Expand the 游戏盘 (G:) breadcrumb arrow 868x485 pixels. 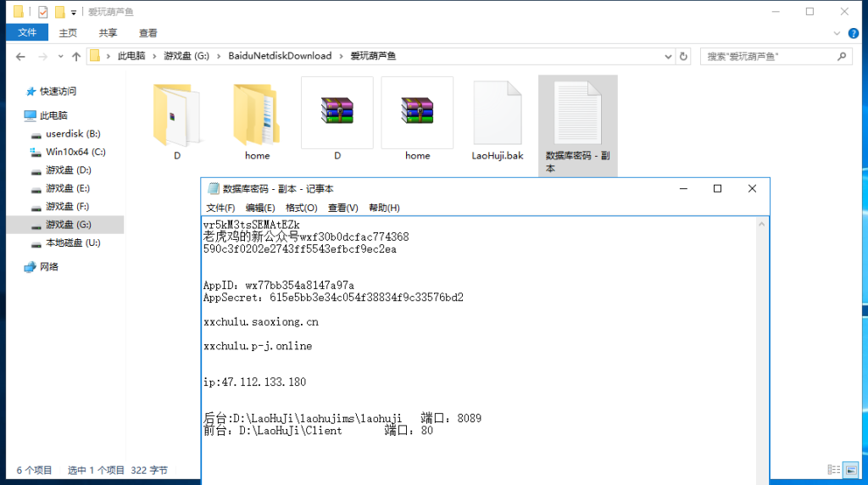click(x=219, y=56)
